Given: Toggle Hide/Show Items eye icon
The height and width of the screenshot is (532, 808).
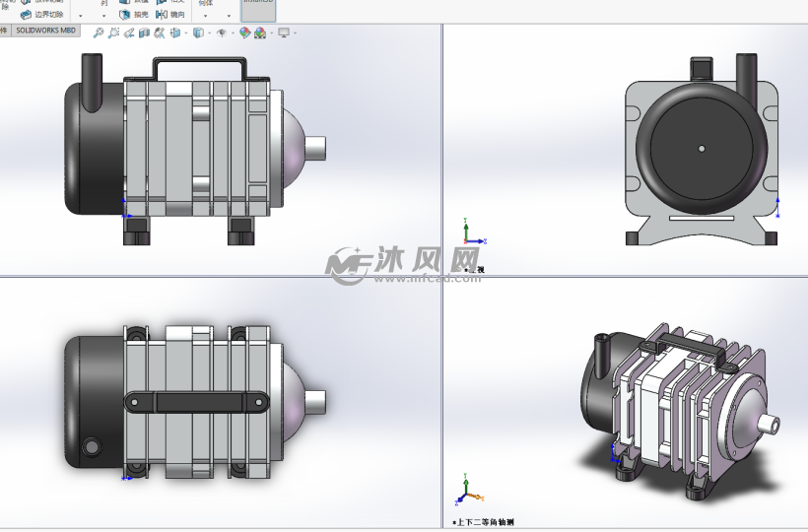Looking at the screenshot, I should click(222, 33).
